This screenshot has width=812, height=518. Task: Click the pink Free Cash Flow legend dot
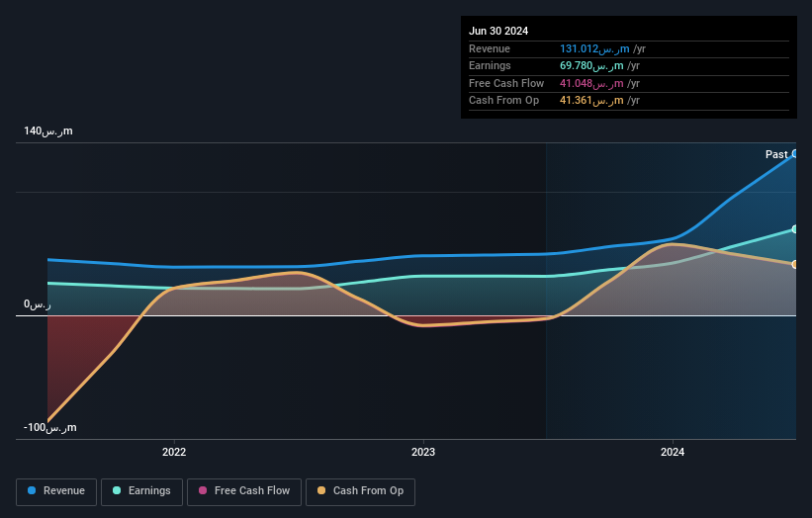203,490
